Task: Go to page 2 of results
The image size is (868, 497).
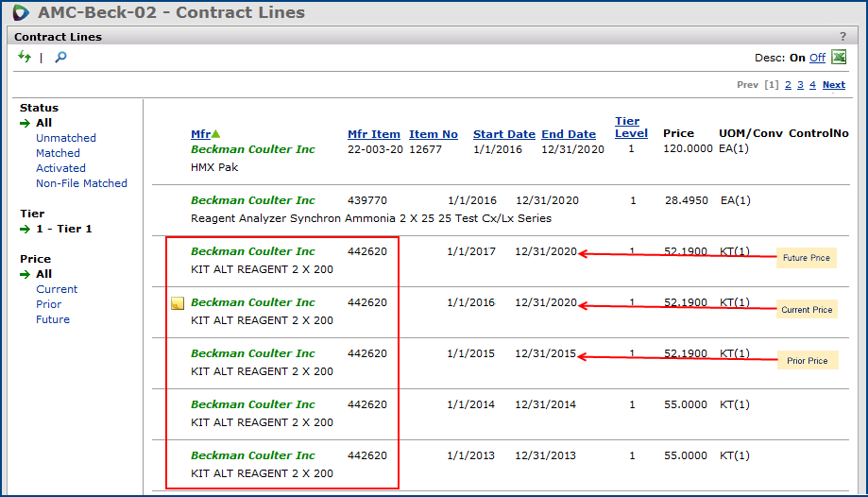Action: [788, 85]
